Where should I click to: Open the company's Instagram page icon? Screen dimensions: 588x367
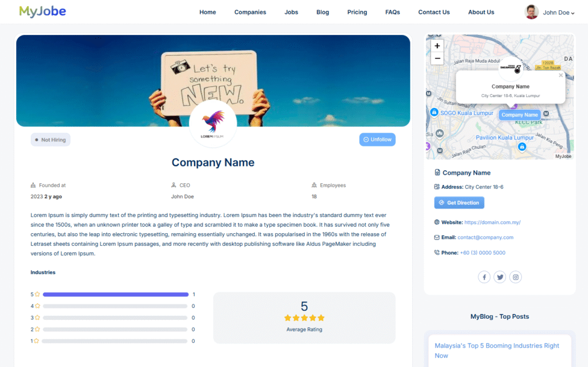tap(516, 277)
